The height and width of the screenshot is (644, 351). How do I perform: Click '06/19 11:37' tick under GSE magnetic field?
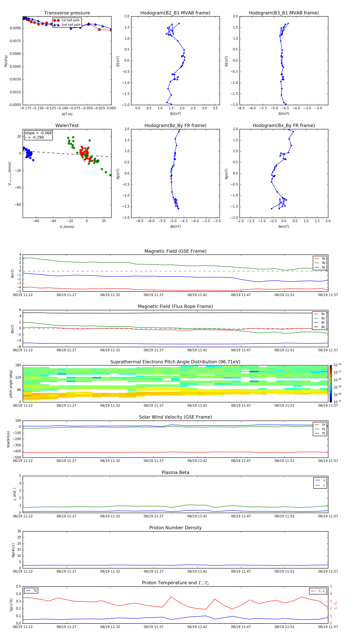point(153,295)
